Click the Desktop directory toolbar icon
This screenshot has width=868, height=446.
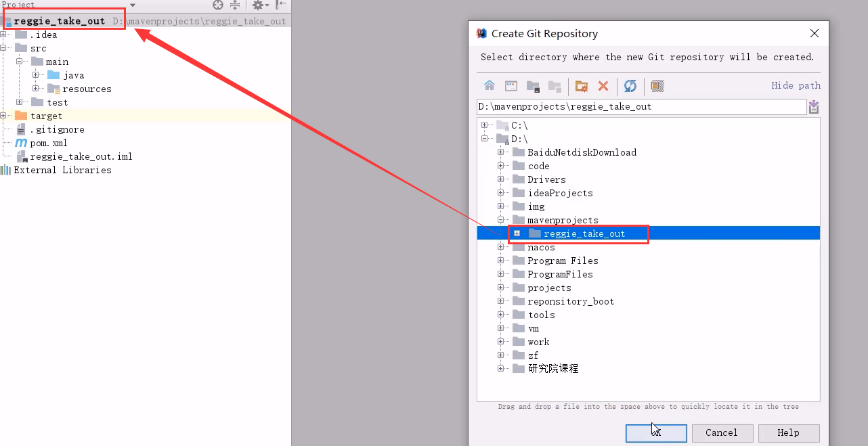pyautogui.click(x=511, y=86)
